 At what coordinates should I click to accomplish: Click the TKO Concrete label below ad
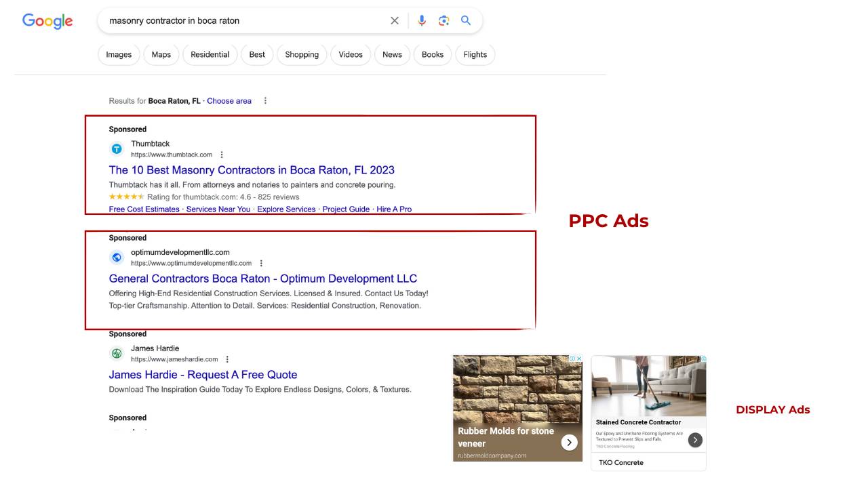(621, 463)
